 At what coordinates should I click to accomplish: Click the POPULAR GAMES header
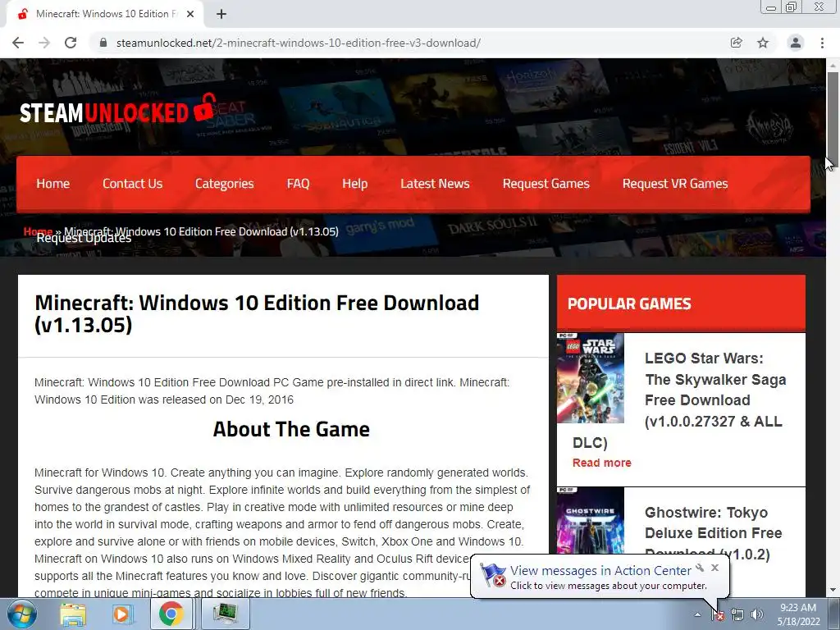[x=629, y=304]
